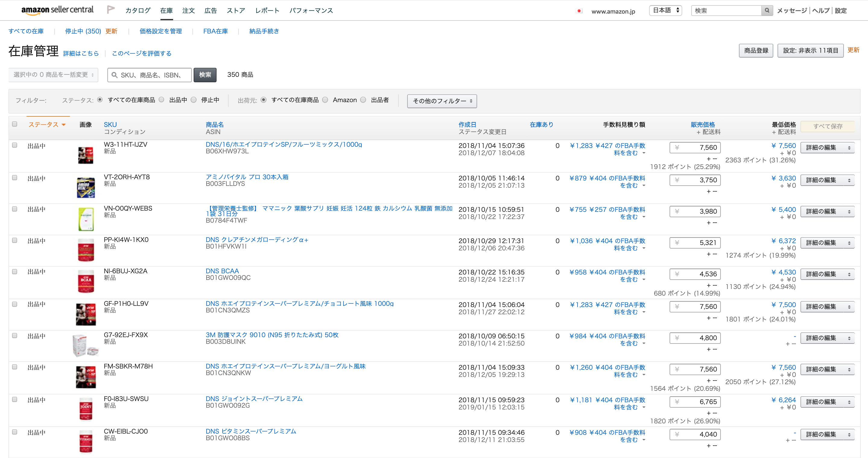The width and height of the screenshot is (868, 458).
Task: Expand fee estimate arrow for 3M mask row
Action: click(x=644, y=343)
